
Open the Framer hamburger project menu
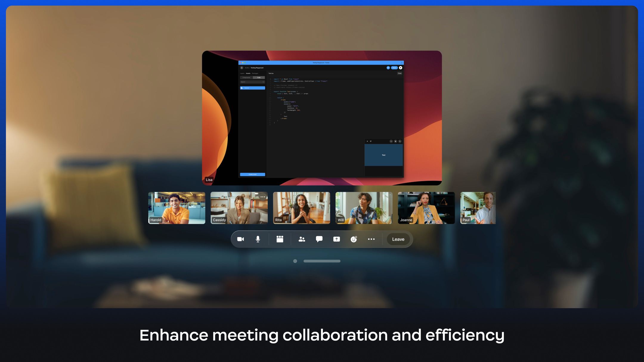point(241,68)
